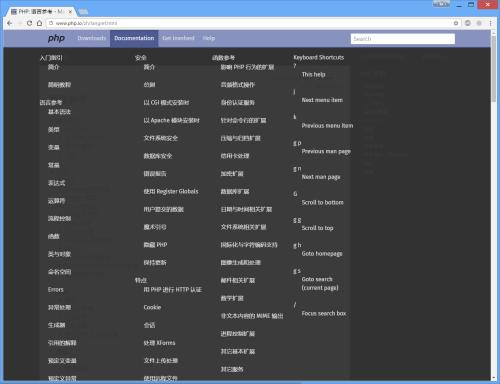Viewport: 500px width, 384px height.
Task: Click the 'Goto homepage' shortcut text
Action: point(322,254)
